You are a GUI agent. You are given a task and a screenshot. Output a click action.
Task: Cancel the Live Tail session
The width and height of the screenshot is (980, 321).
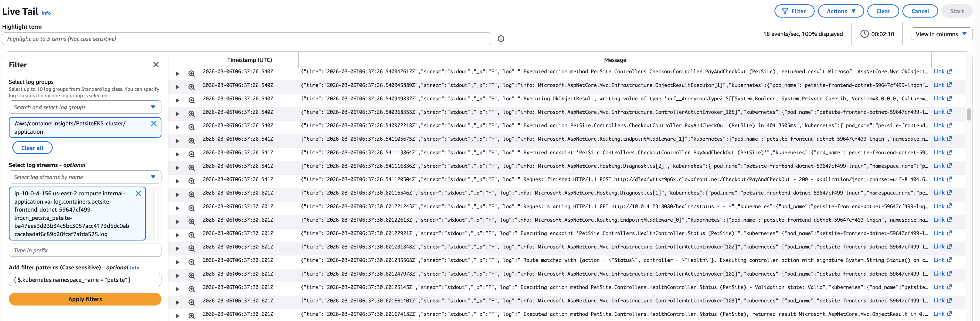919,11
